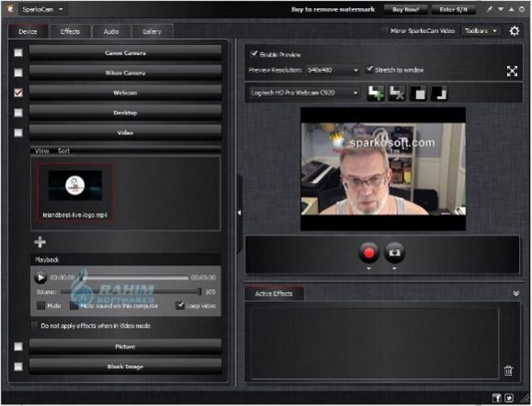Enable the Mirror SparkoCam Video checkbox

pyautogui.click(x=383, y=31)
